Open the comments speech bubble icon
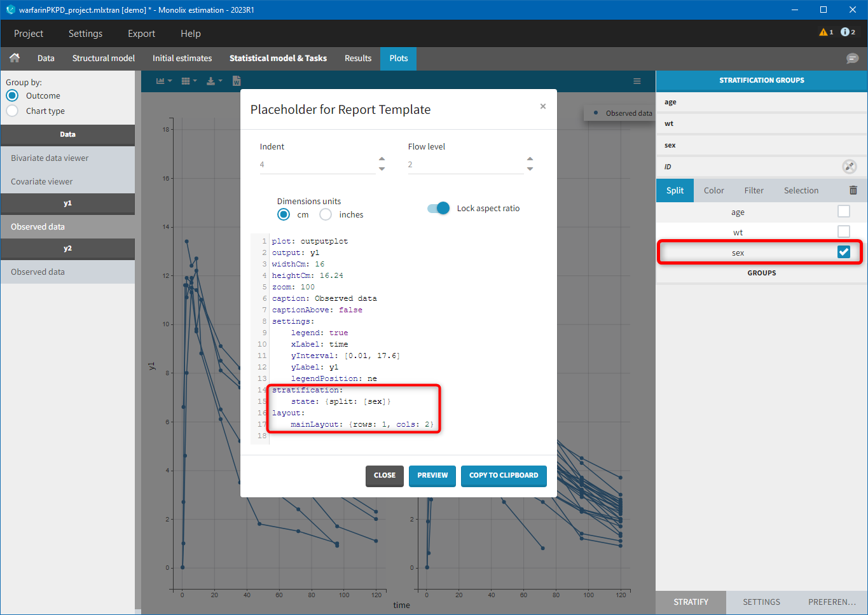This screenshot has width=868, height=615. pyautogui.click(x=852, y=59)
